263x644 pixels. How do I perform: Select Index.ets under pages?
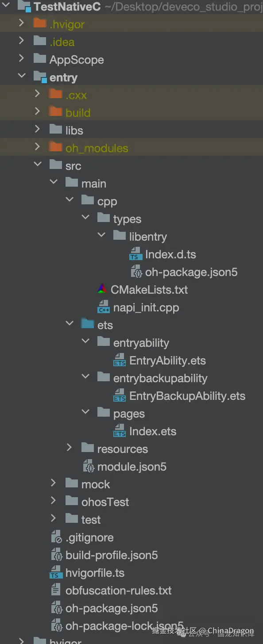153,431
